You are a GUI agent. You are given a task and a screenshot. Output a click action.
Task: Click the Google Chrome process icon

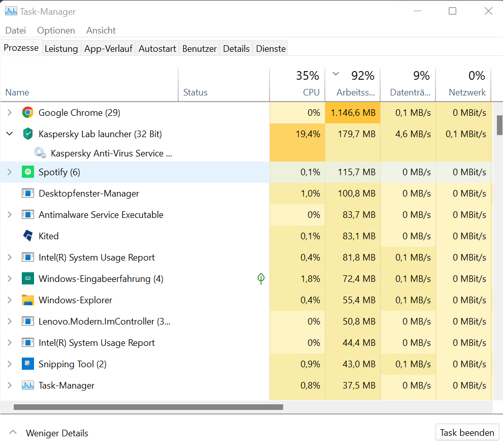28,113
